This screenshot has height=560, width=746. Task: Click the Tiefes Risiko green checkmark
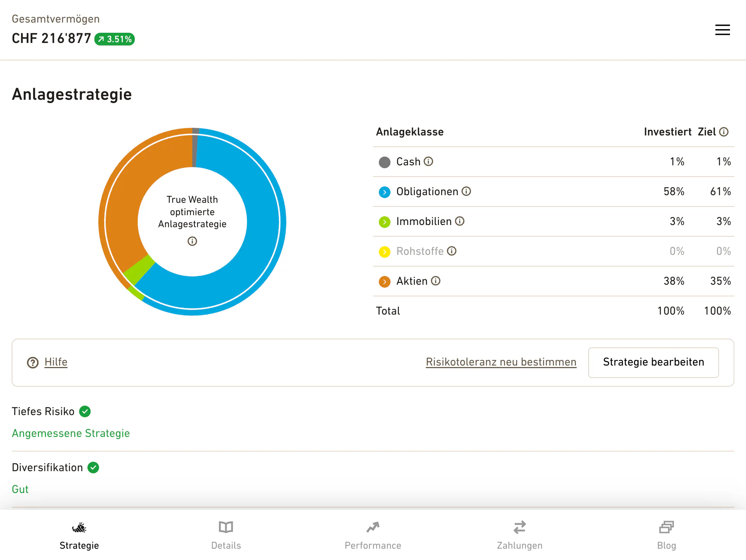click(85, 411)
